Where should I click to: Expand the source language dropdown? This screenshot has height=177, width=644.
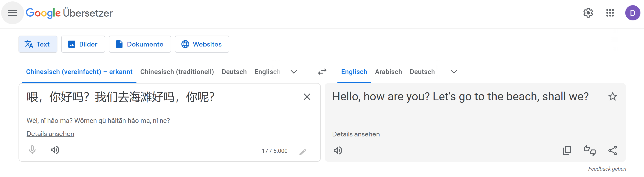coord(294,72)
